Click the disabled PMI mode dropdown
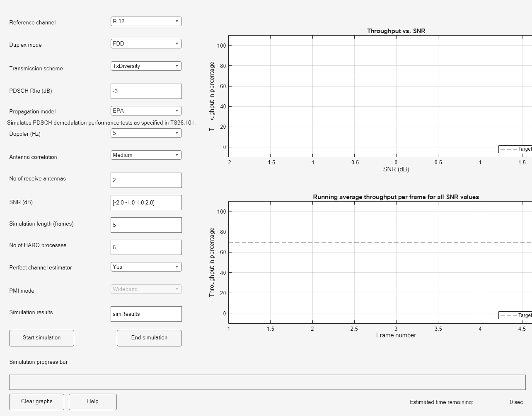The height and width of the screenshot is (416, 532). [x=146, y=289]
